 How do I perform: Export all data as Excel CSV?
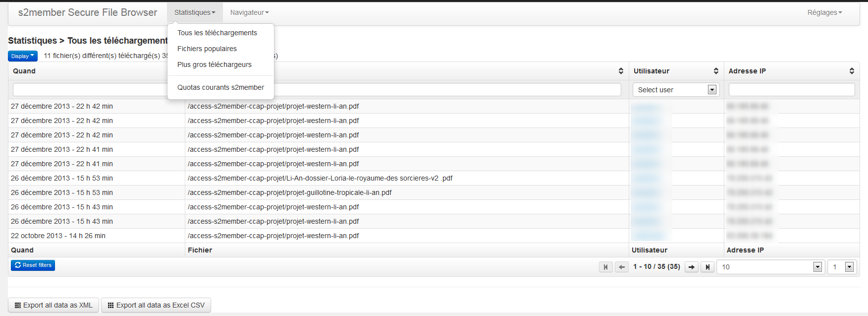(156, 305)
